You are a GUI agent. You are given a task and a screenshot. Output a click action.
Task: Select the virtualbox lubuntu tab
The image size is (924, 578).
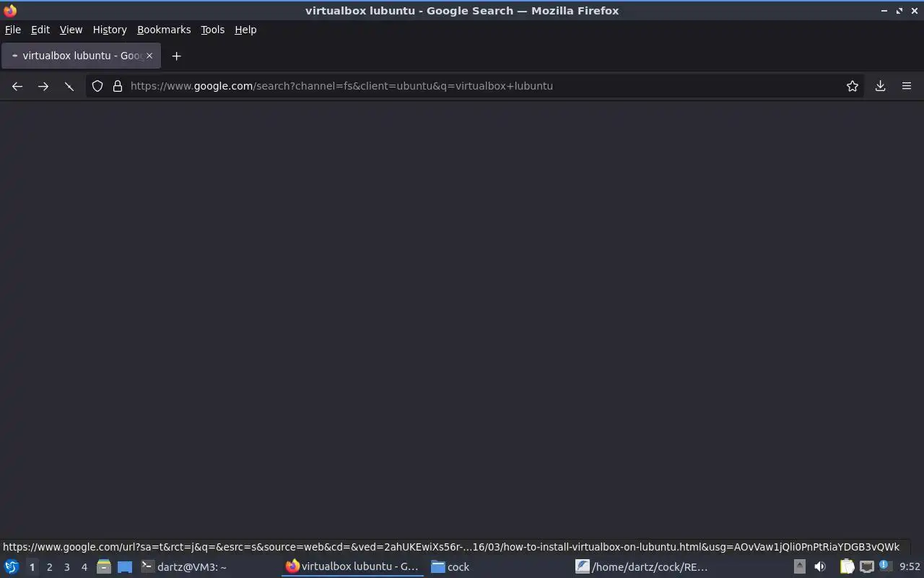81,56
